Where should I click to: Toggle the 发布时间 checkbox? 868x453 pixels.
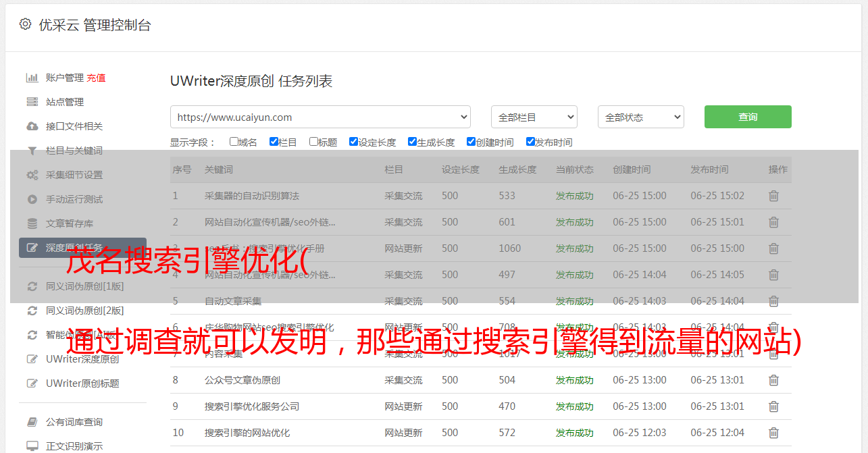pyautogui.click(x=530, y=142)
